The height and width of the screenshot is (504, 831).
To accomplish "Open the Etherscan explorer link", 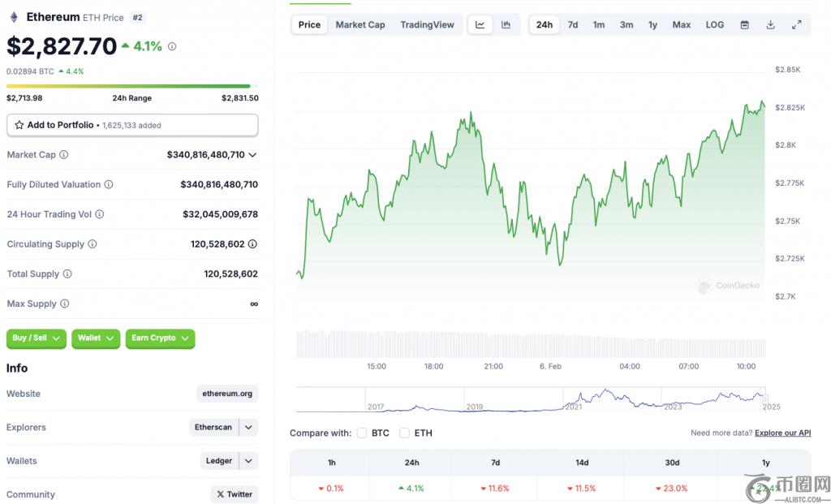I will coord(213,427).
